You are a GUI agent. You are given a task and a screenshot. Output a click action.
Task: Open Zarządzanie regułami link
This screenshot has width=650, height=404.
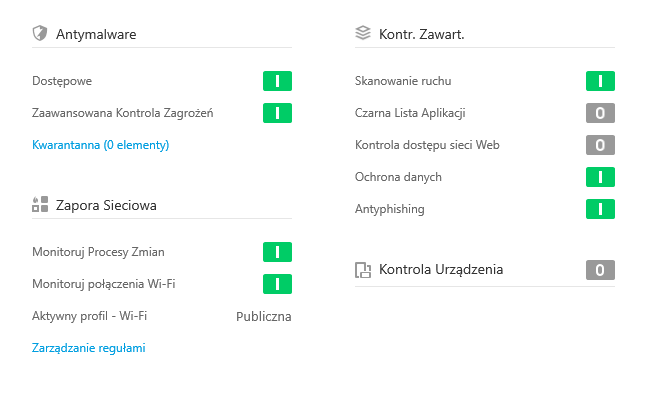pyautogui.click(x=89, y=348)
